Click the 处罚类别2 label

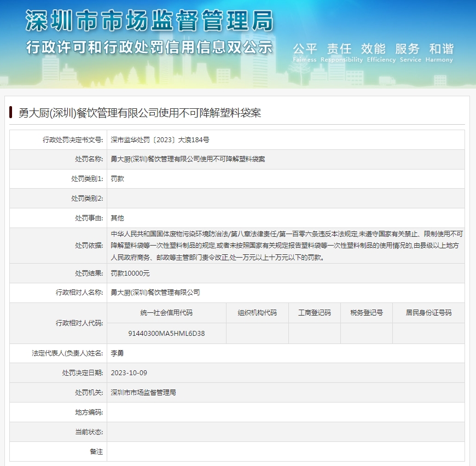(87, 199)
